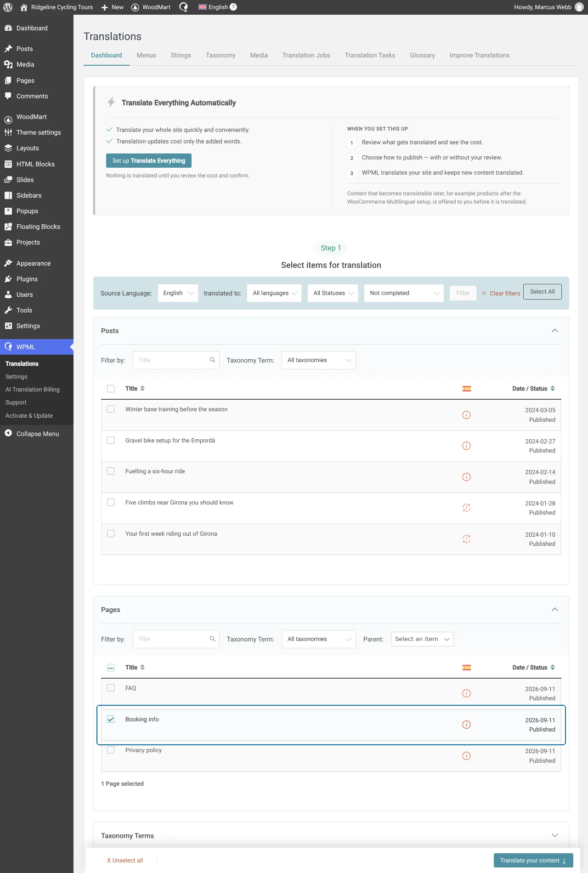Click the Collapse Menu icon in sidebar

point(8,433)
